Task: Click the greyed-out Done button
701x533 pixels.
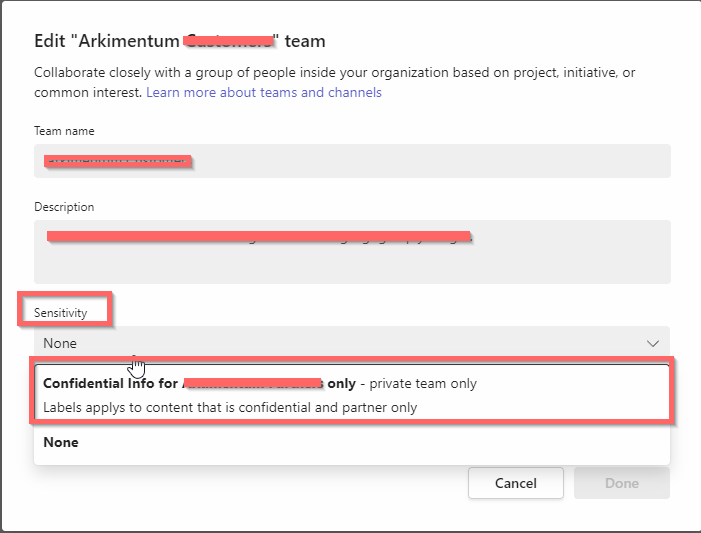Action: click(621, 483)
